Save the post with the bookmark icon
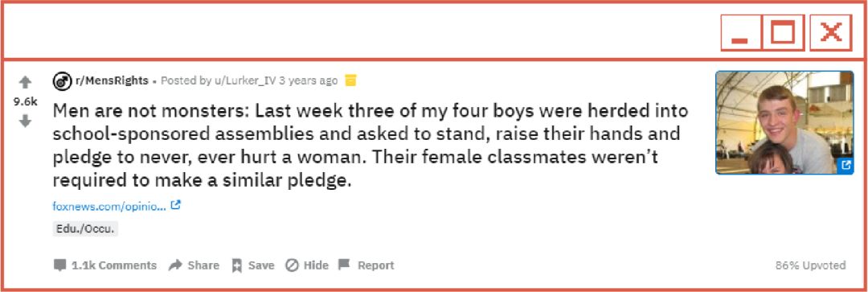The height and width of the screenshot is (292, 868). point(253,265)
